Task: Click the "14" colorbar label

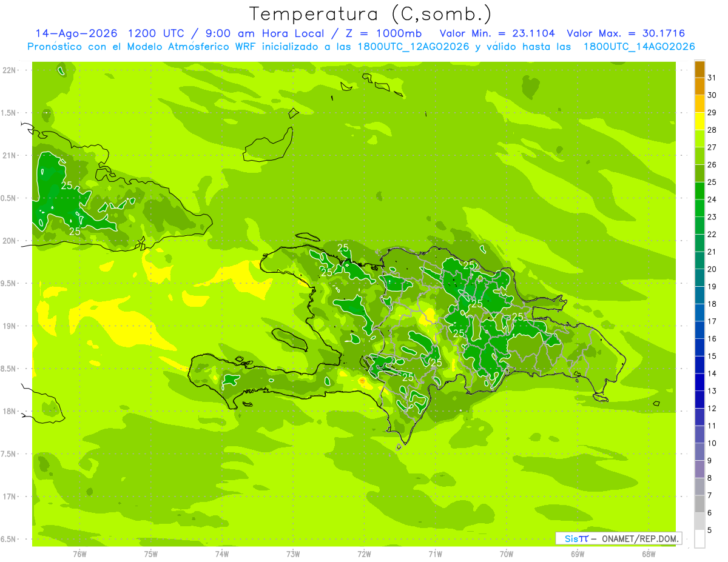Action: click(x=712, y=373)
